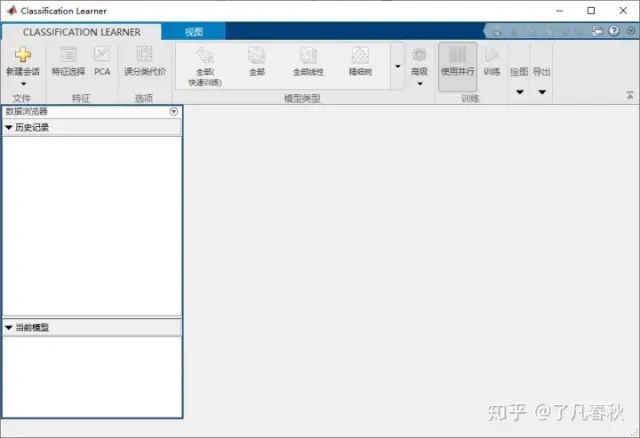Click the Copy icon in quick access toolbar
Screen dimensions: 640x438
[x=531, y=31]
